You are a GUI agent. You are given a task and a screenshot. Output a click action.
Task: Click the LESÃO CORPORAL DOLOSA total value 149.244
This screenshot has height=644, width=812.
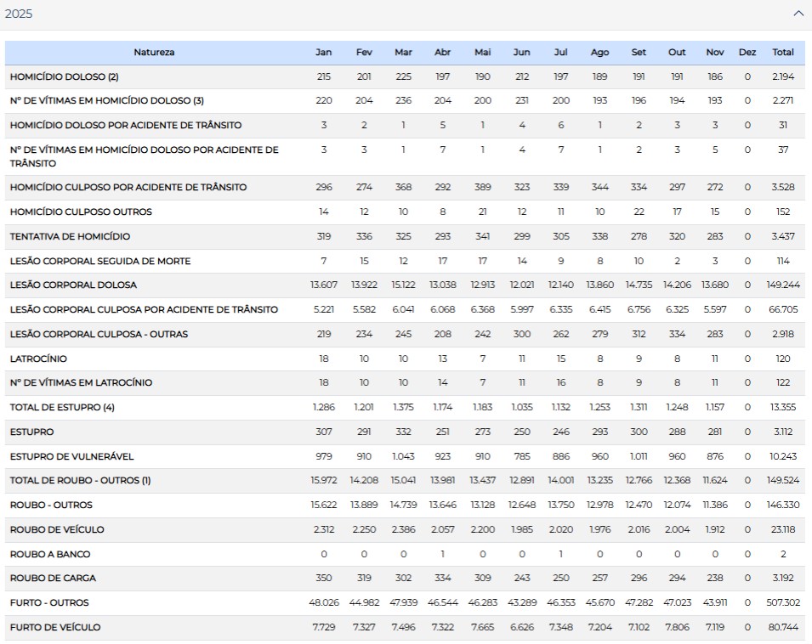tap(782, 285)
